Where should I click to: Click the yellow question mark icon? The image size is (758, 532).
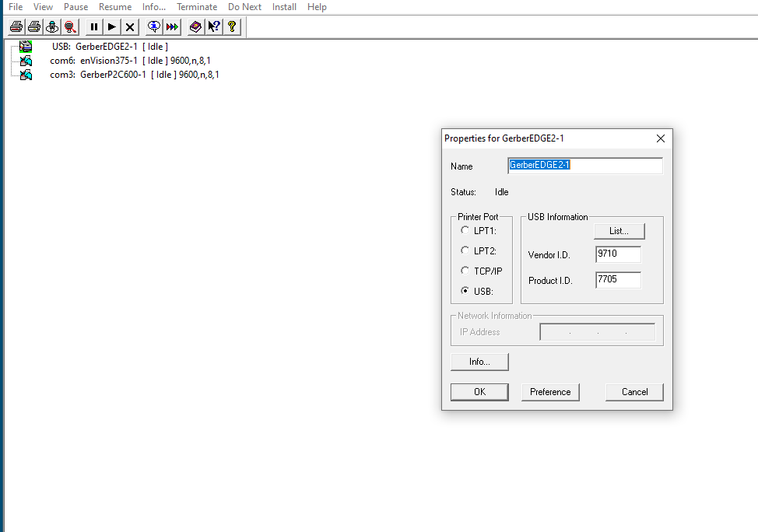click(x=232, y=26)
